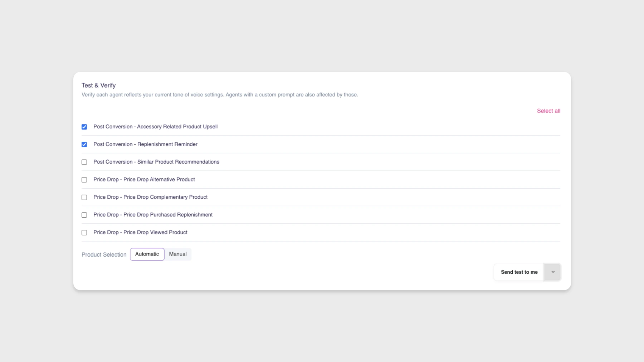This screenshot has height=362, width=644.
Task: Switch Product Selection to Automatic
Action: (x=147, y=254)
